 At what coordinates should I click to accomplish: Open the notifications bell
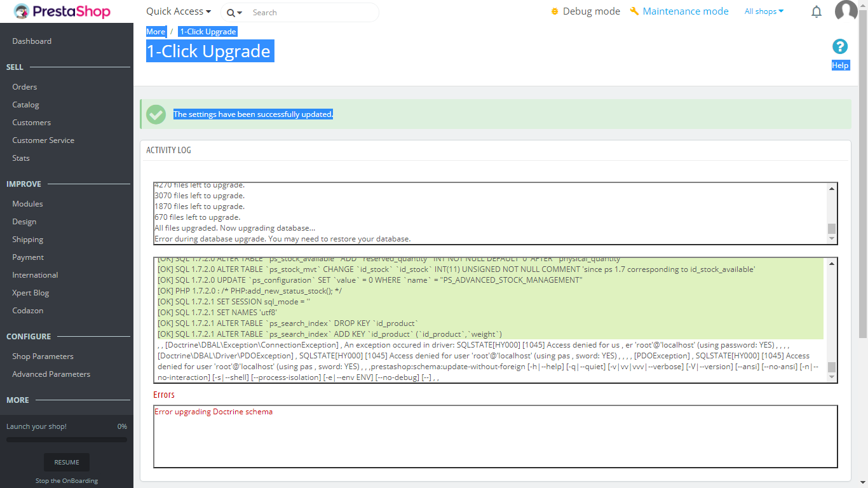click(x=817, y=11)
